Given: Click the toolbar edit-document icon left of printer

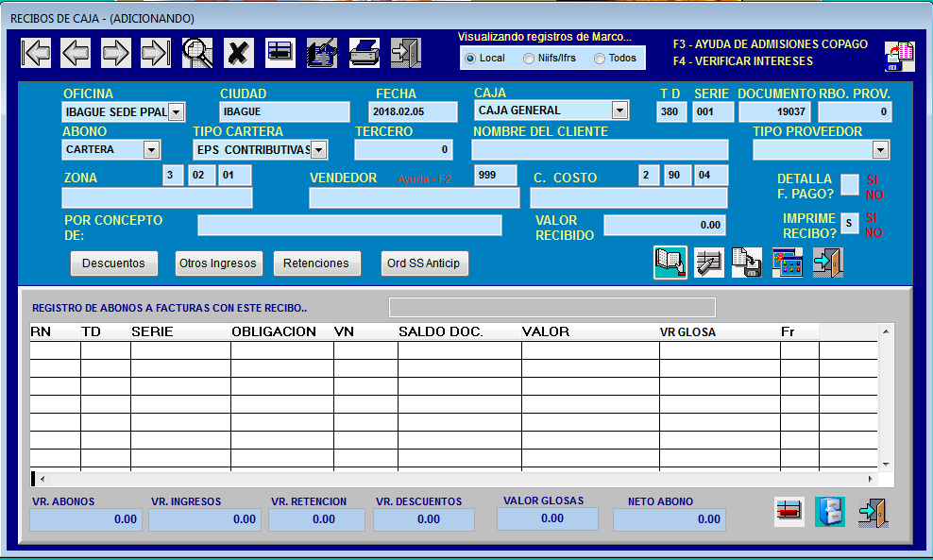Looking at the screenshot, I should (322, 53).
